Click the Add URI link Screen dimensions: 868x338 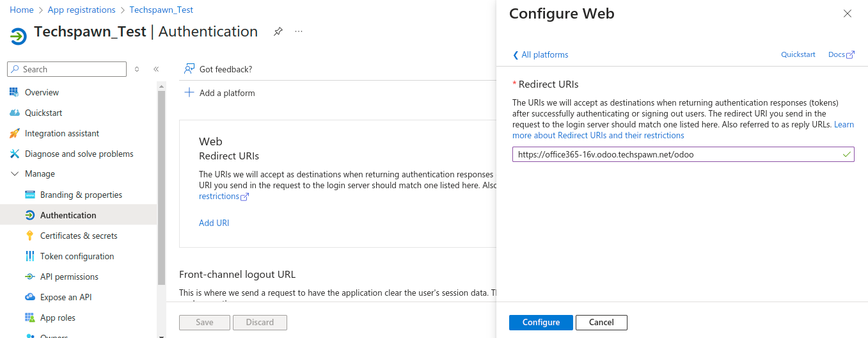tap(214, 223)
